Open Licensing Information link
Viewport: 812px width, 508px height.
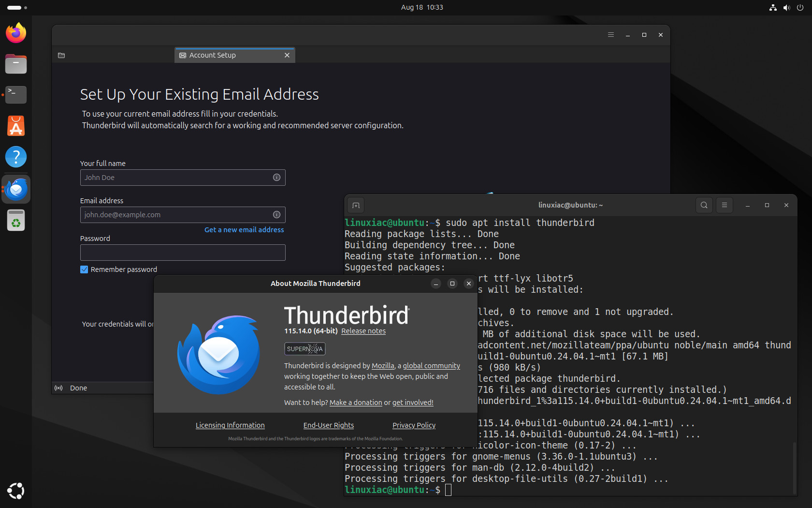pos(230,425)
